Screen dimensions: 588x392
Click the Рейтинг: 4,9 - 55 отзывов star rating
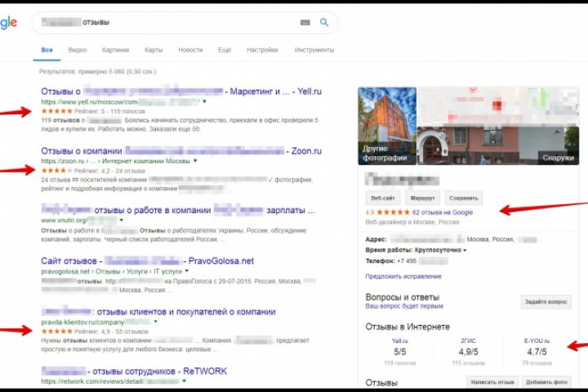(95, 332)
